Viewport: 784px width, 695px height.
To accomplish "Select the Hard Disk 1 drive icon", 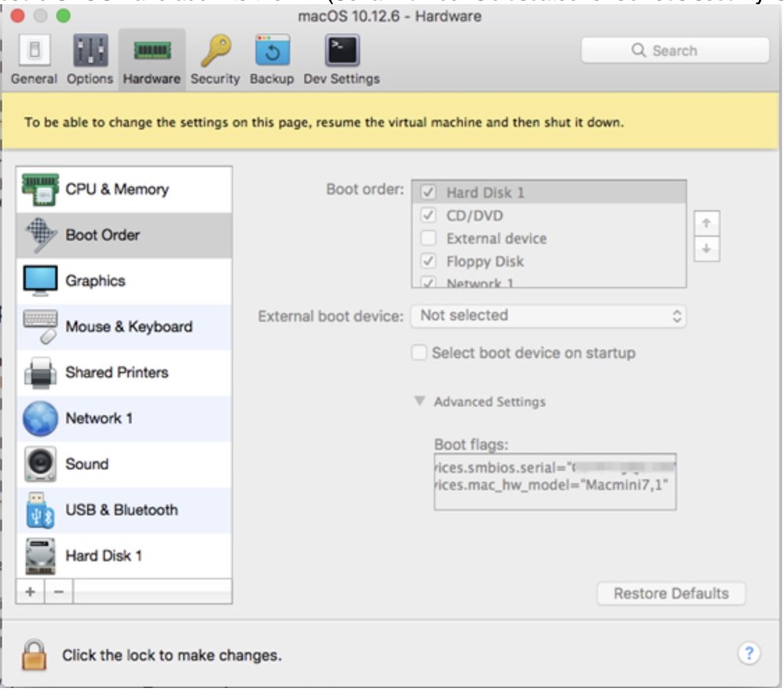I will click(41, 556).
